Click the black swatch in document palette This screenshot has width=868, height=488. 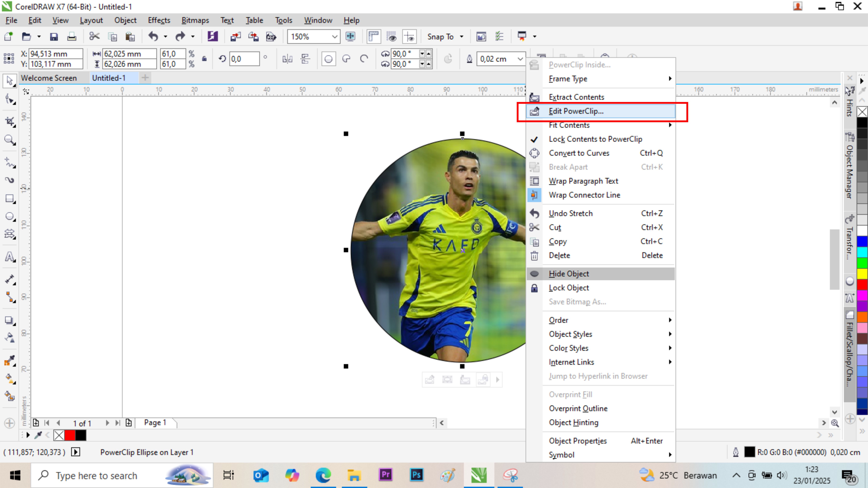[x=81, y=435]
